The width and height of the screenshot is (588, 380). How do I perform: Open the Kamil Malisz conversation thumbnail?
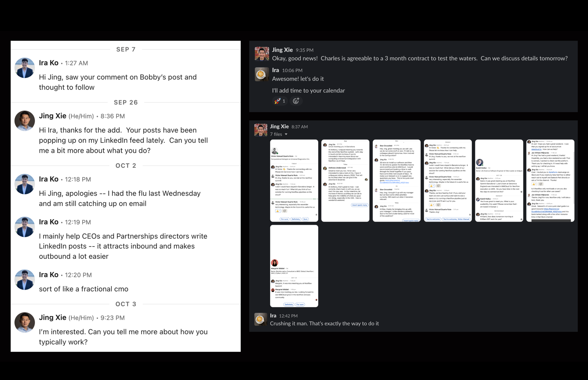(499, 180)
